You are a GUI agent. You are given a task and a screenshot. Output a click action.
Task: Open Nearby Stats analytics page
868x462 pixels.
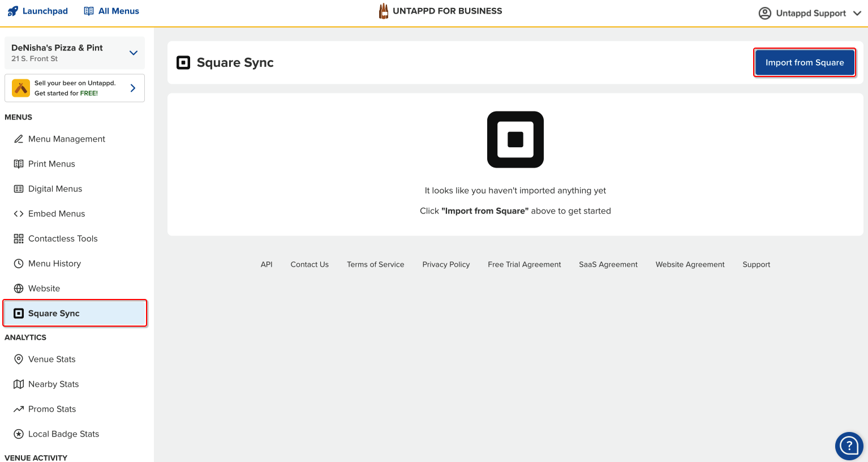point(53,384)
